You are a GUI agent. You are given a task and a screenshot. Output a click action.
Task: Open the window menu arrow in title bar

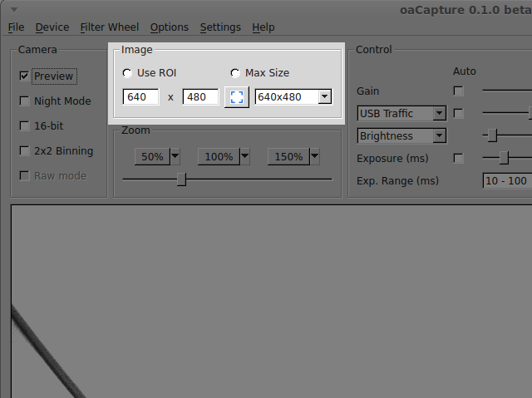13,9
